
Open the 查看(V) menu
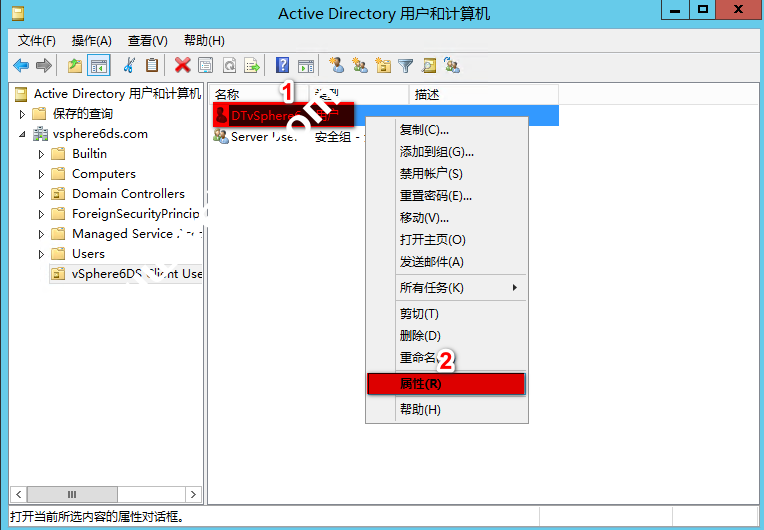[x=148, y=40]
